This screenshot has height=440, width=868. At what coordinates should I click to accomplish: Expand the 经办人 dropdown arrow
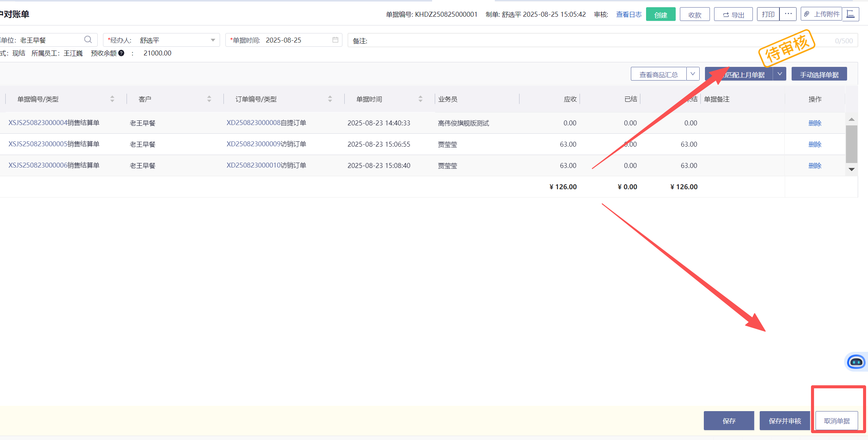pyautogui.click(x=213, y=40)
